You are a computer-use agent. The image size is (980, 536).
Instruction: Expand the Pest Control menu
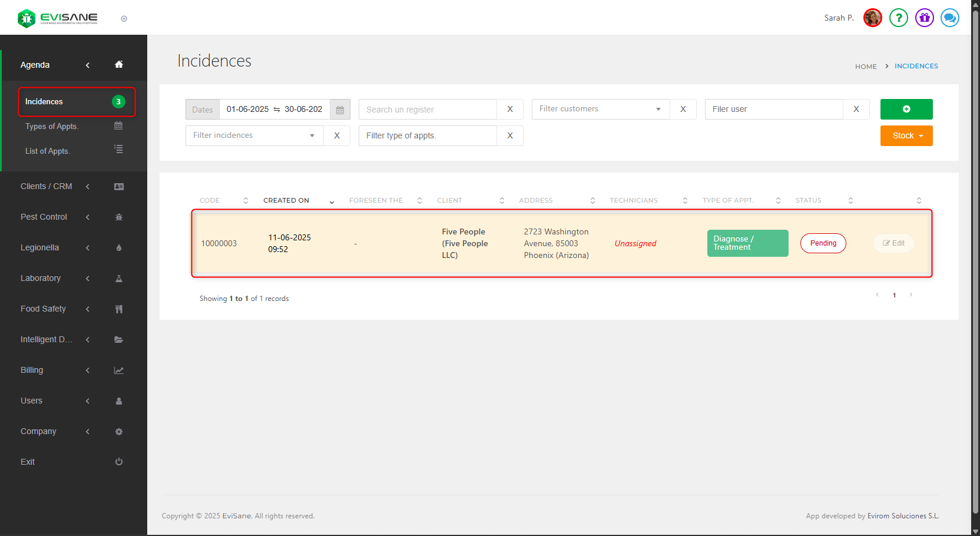[x=88, y=217]
